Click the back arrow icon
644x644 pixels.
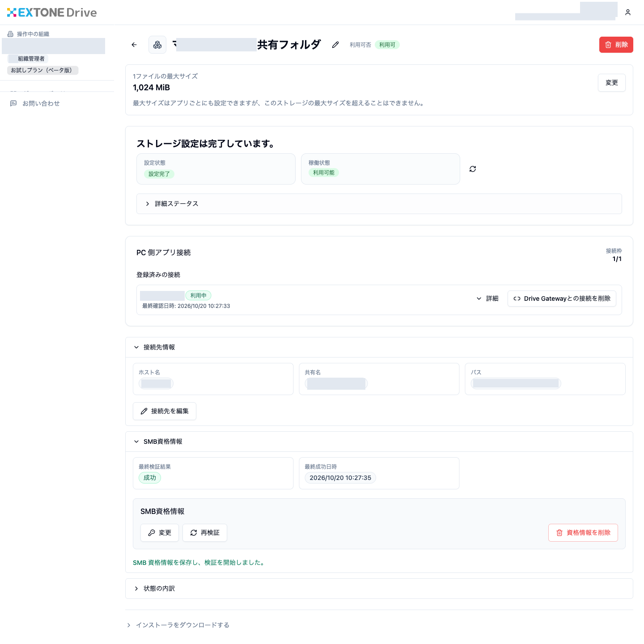point(134,45)
